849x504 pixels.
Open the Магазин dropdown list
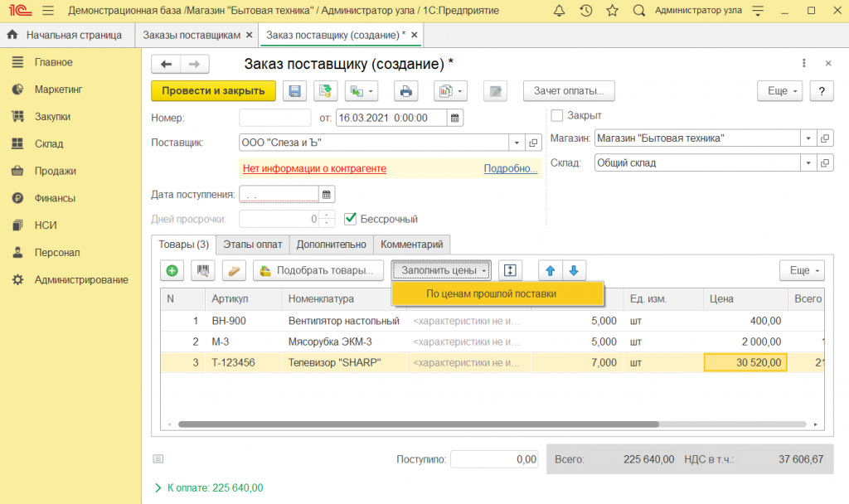(x=807, y=138)
